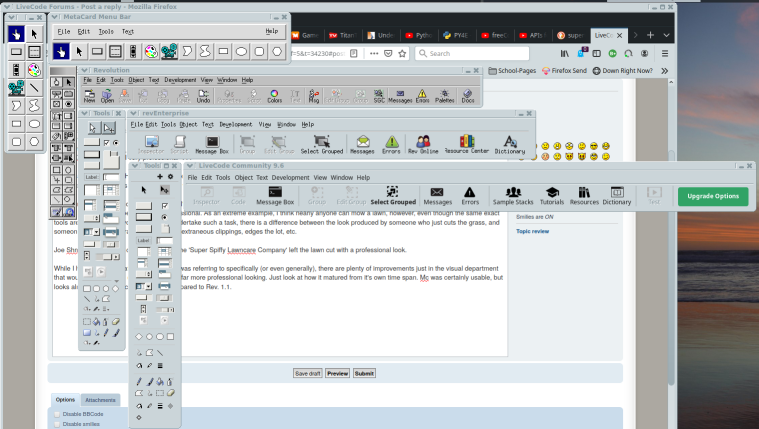
Task: Open the Tutorials icon in LiveCode toolbar
Action: 551,195
